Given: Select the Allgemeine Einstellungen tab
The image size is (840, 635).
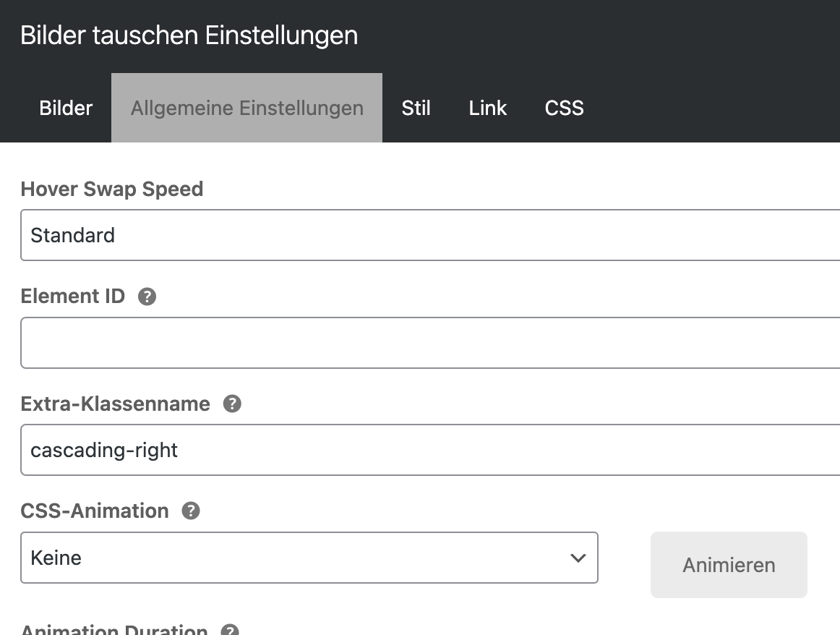Looking at the screenshot, I should 247,108.
